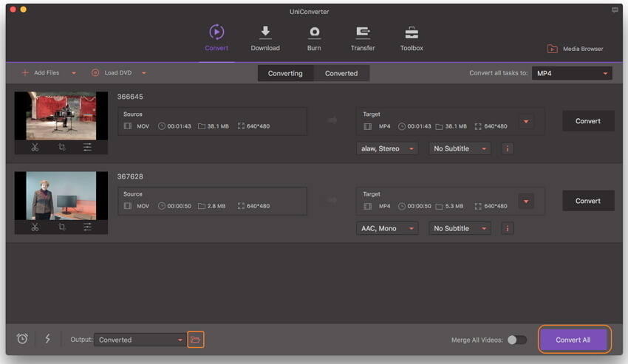The height and width of the screenshot is (364, 628).
Task: Open the Output Converted location dropdown
Action: pyautogui.click(x=140, y=340)
